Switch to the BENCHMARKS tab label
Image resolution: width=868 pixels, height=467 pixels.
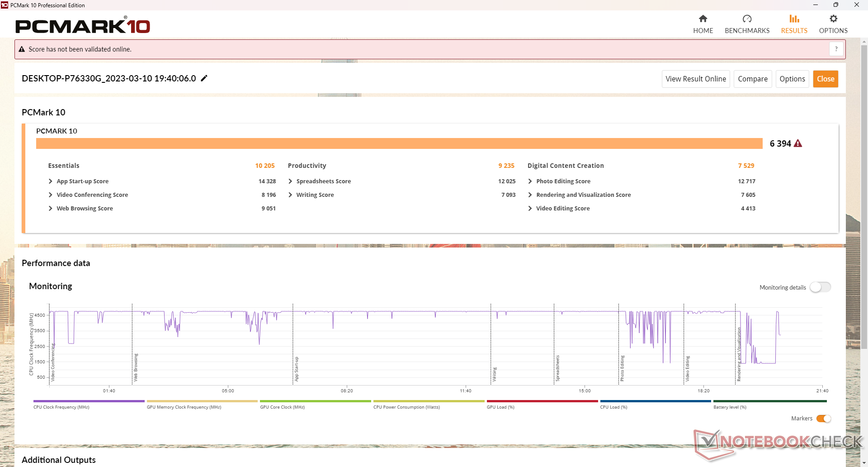pos(747,31)
